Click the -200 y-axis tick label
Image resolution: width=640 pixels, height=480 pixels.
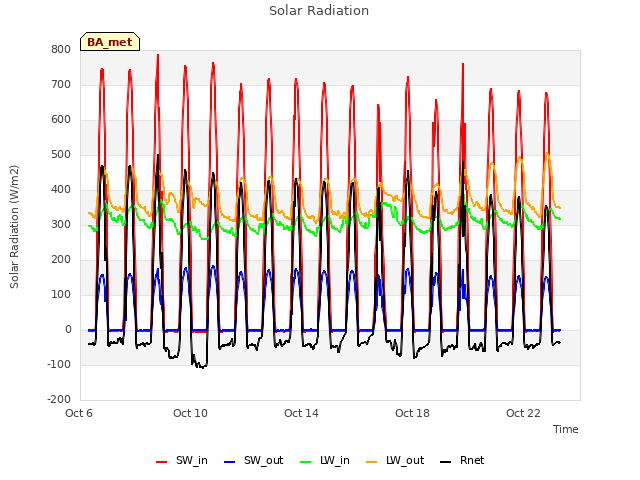tap(59, 400)
